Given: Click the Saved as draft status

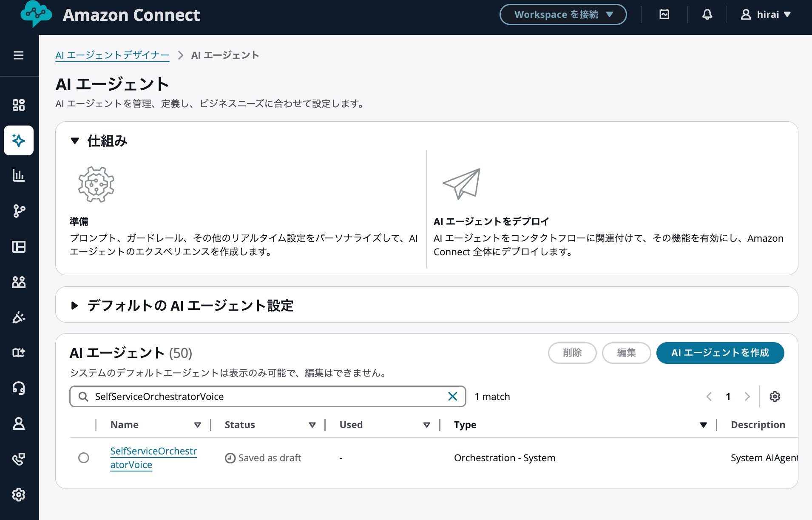Looking at the screenshot, I should 263,458.
